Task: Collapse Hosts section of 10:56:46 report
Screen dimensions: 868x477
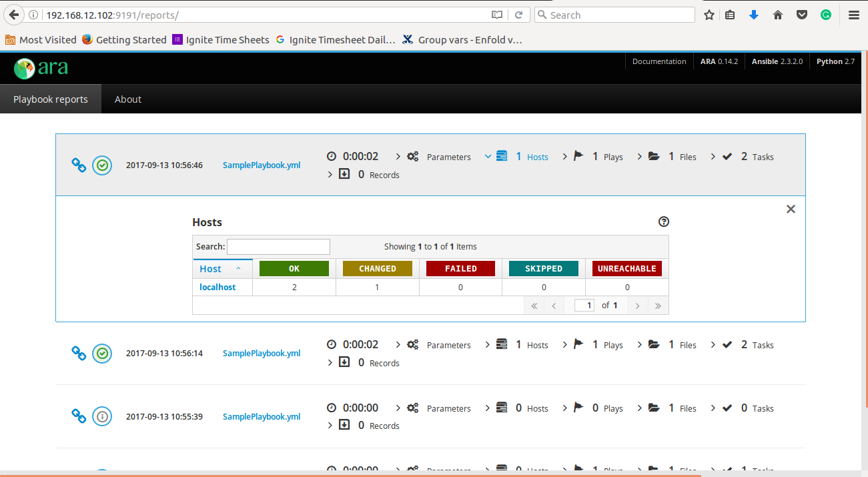Action: 516,157
